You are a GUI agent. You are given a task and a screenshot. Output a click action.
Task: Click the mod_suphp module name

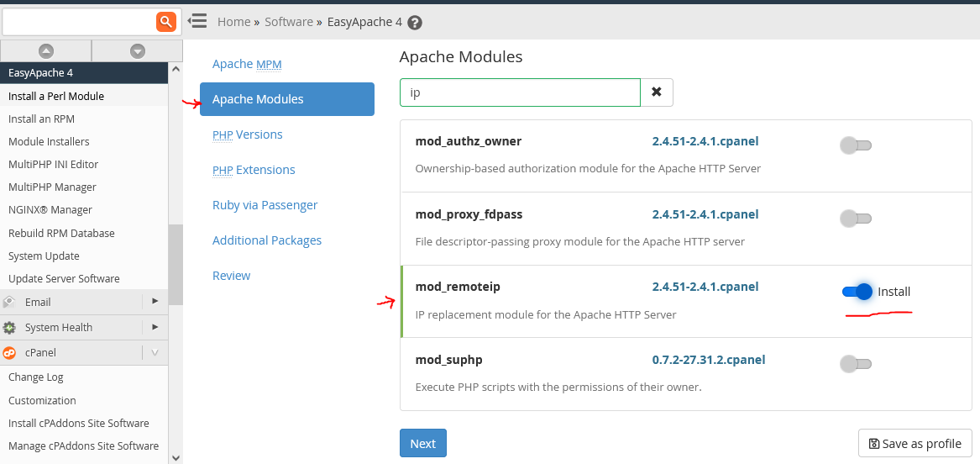[x=448, y=360]
